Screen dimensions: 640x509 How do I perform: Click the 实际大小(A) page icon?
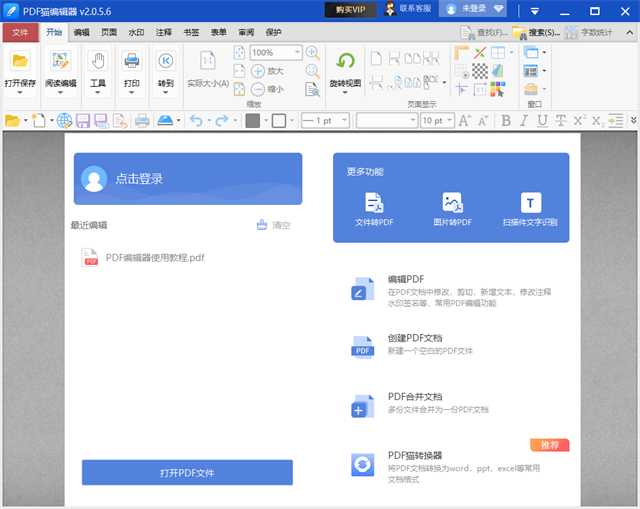[x=208, y=61]
